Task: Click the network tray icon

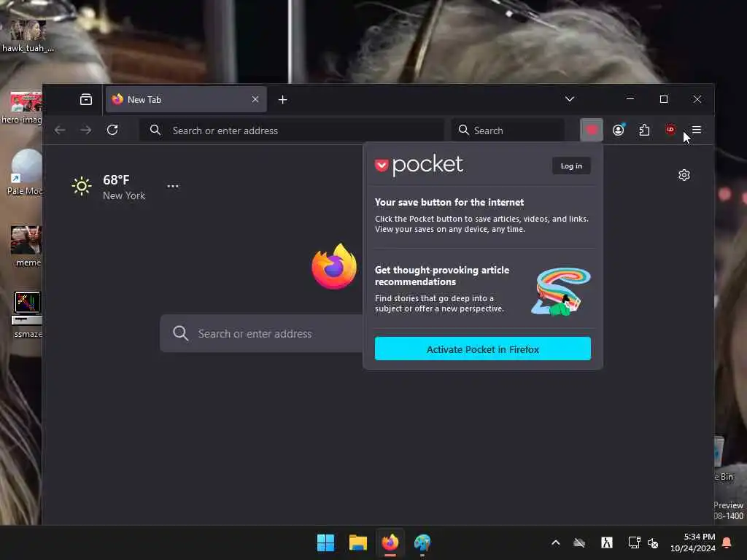Action: 634,542
